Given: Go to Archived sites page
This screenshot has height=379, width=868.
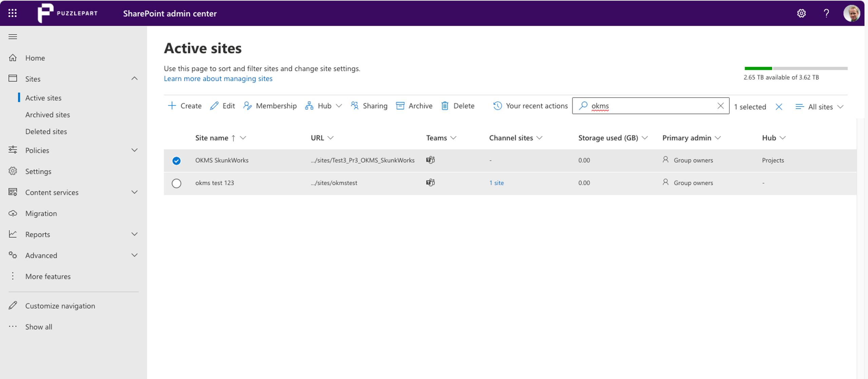Looking at the screenshot, I should tap(47, 115).
